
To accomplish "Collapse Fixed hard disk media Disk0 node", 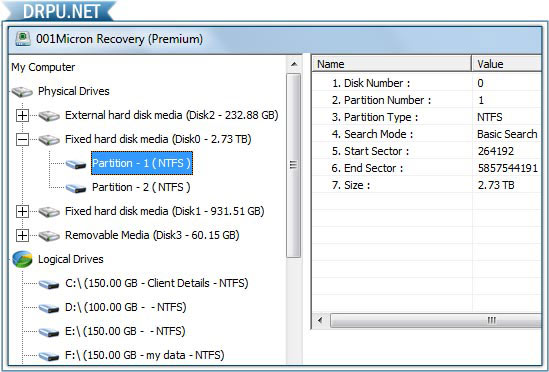I will click(x=22, y=140).
